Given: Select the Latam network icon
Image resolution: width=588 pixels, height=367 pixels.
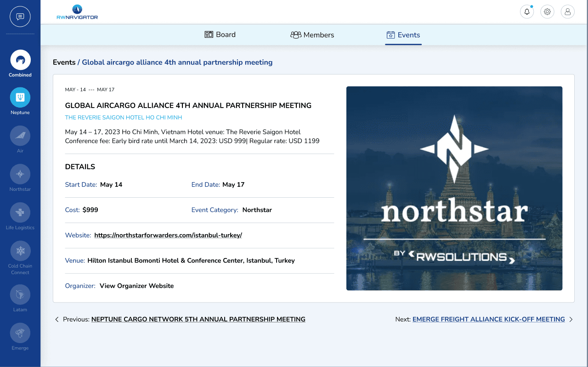Looking at the screenshot, I should (20, 295).
